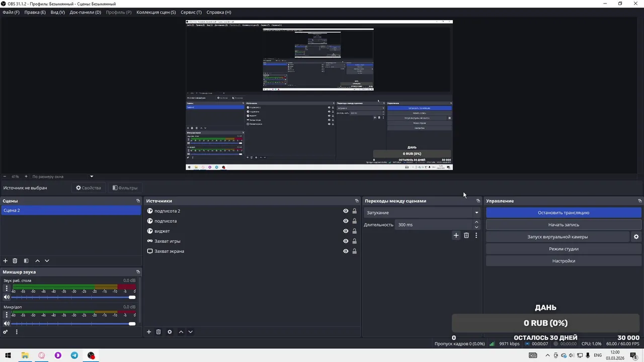Open transition options three-dot menu
Screen dimensions: 644x362
coord(476,235)
